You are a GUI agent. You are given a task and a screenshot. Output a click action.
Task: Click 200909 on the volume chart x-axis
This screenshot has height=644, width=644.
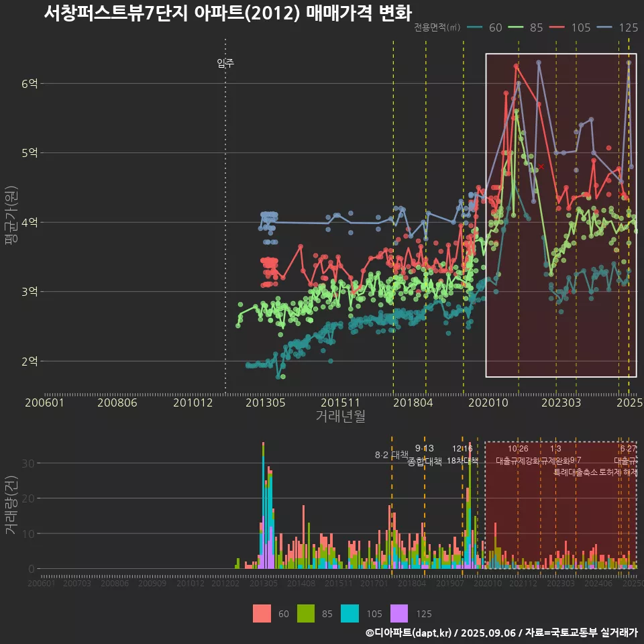[x=152, y=583]
